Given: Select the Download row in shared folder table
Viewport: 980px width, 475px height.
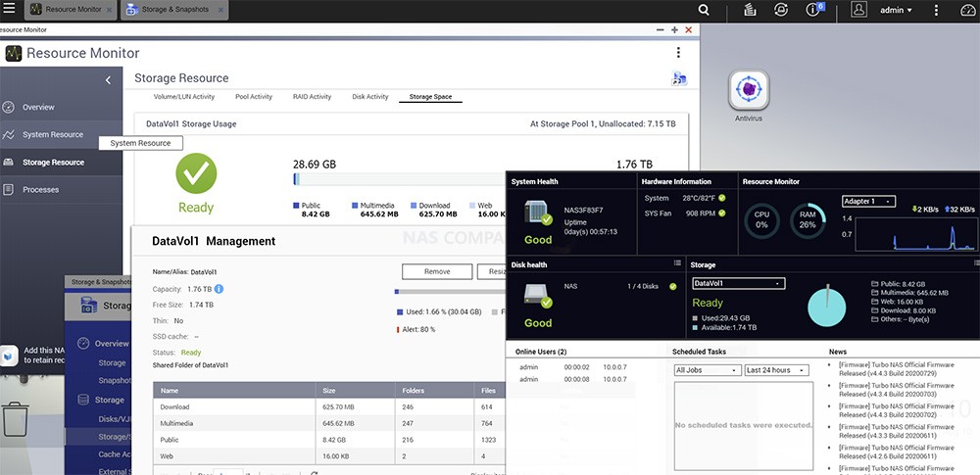Looking at the screenshot, I should tap(329, 406).
